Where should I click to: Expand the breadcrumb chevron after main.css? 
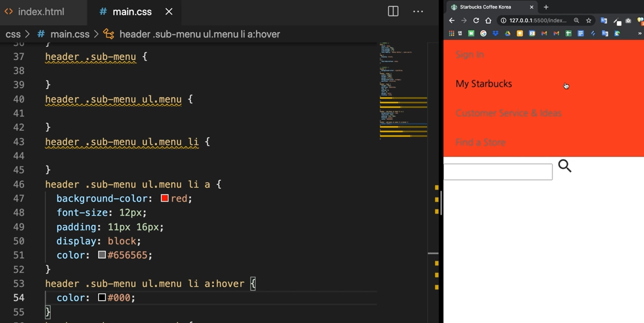pos(96,34)
